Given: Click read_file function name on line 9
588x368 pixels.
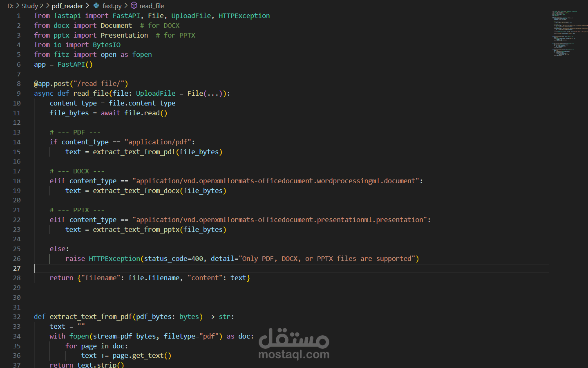Looking at the screenshot, I should (x=91, y=93).
